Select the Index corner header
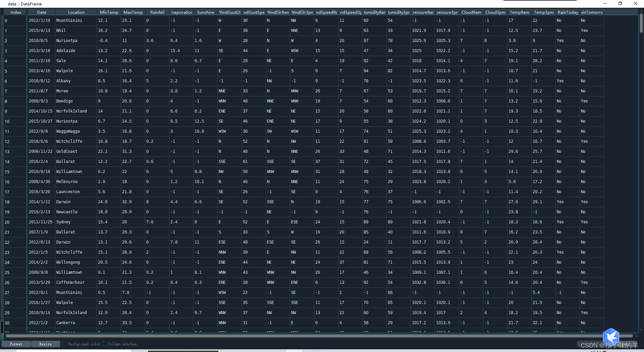644x352 pixels. [15, 12]
